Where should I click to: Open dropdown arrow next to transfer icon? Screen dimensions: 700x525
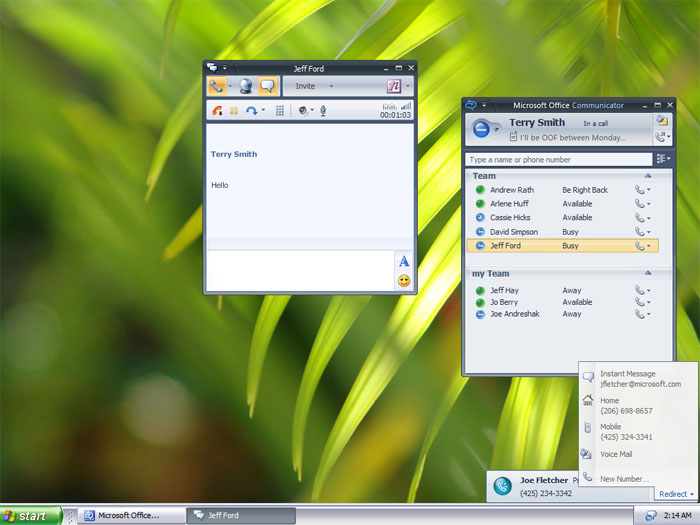click(263, 110)
